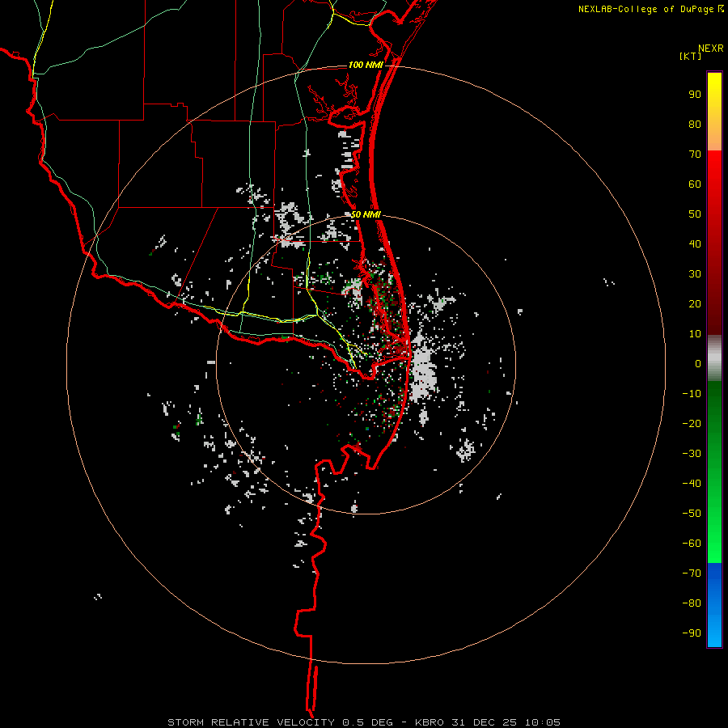The height and width of the screenshot is (728, 728).
Task: Click the 60 value on the velocity scale
Action: (695, 184)
